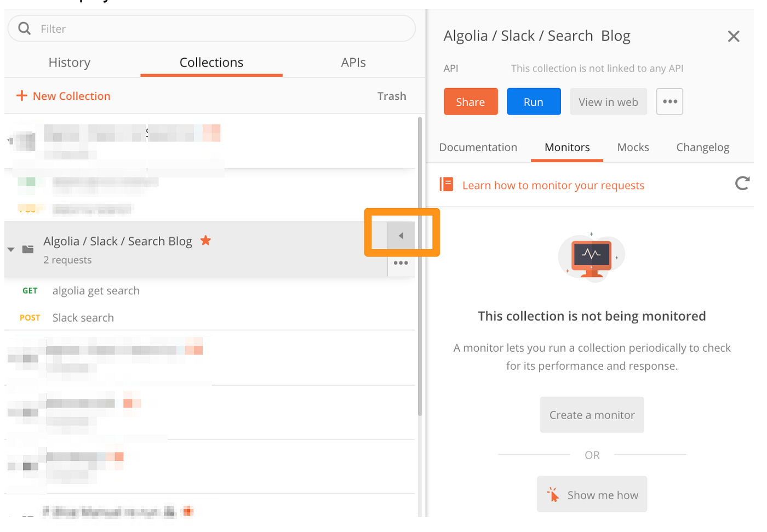Click the collections list scrollbar
This screenshot has height=532, width=767.
(x=420, y=266)
